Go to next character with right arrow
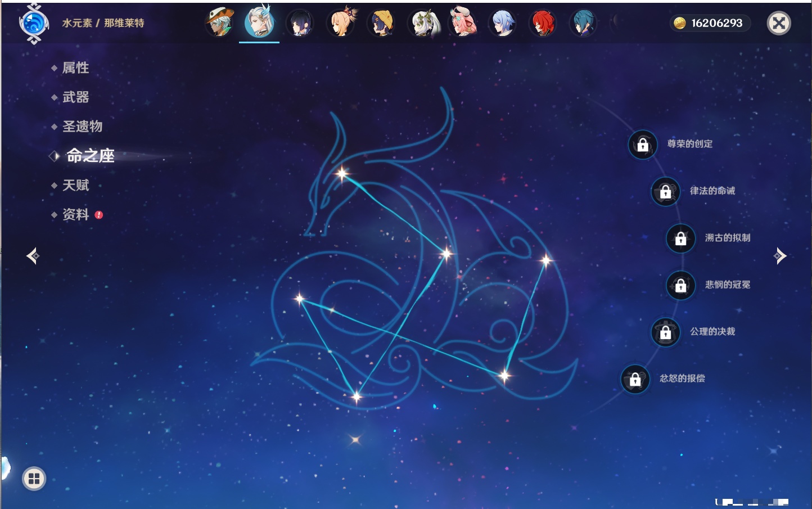Screen dimensions: 812x509 point(779,256)
